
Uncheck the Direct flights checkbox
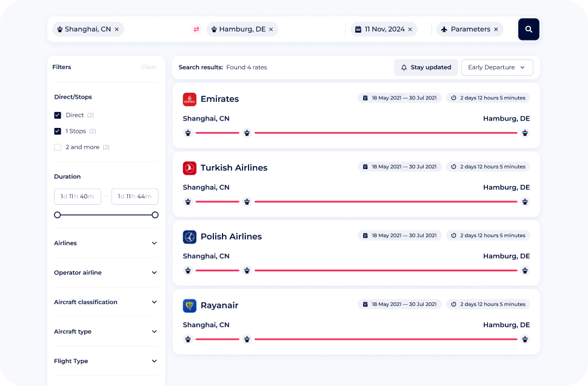(58, 115)
